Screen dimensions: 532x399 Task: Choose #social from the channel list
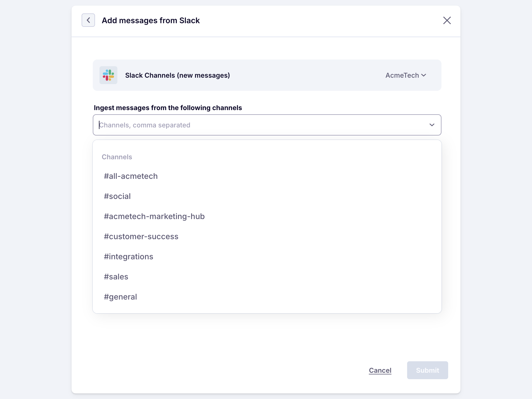point(117,196)
